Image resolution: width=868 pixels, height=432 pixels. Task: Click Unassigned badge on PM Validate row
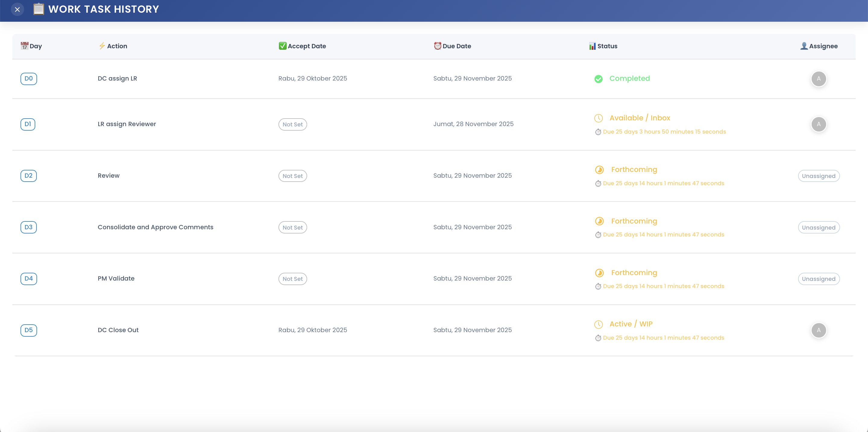819,279
